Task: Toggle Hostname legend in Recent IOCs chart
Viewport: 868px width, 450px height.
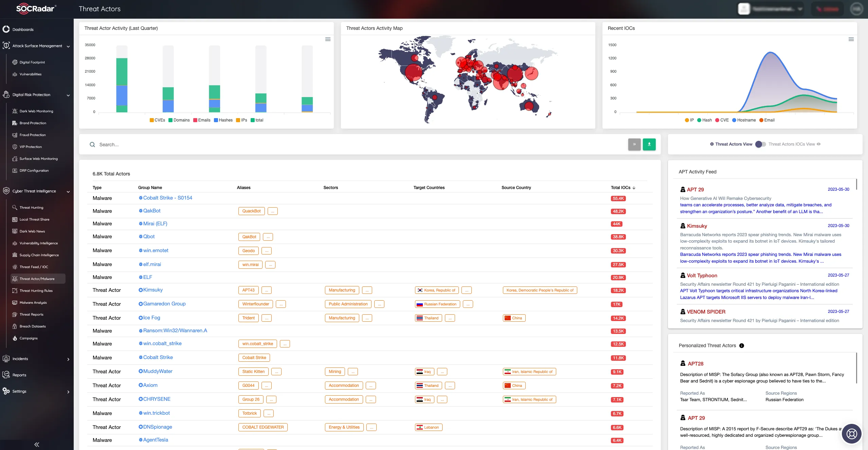Action: (744, 120)
